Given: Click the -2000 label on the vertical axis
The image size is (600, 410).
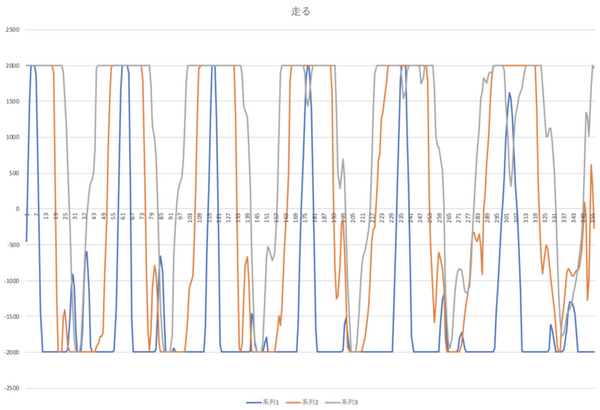Looking at the screenshot, I should [x=12, y=351].
